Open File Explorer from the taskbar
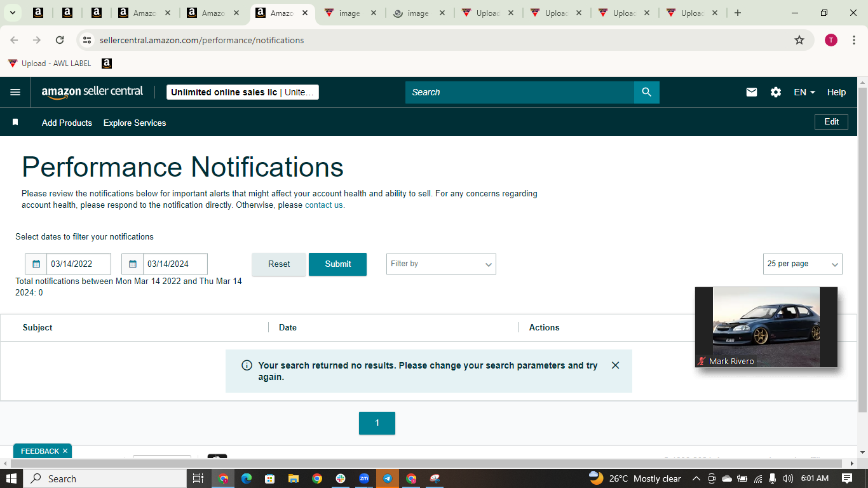Viewport: 868px width, 488px height. [293, 478]
